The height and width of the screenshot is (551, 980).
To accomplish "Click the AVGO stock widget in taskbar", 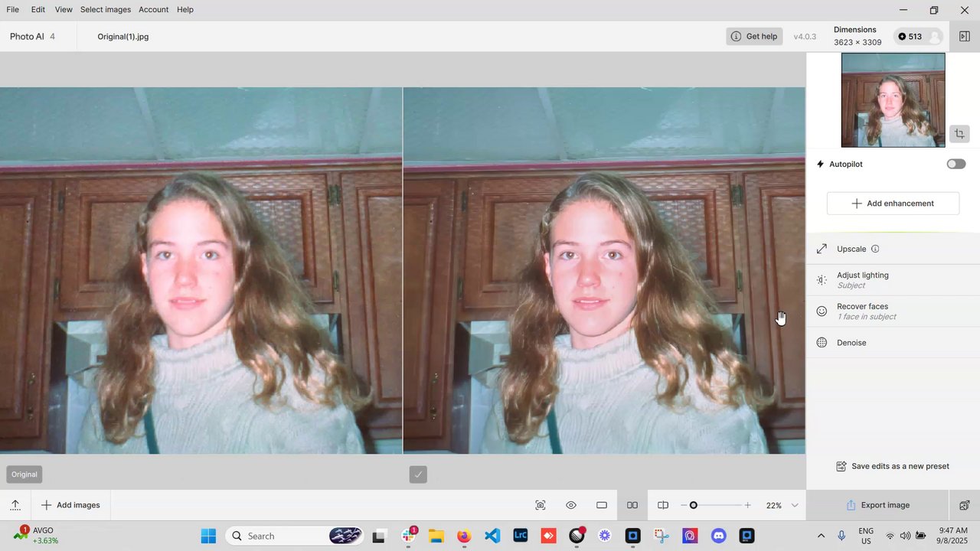I will (37, 536).
